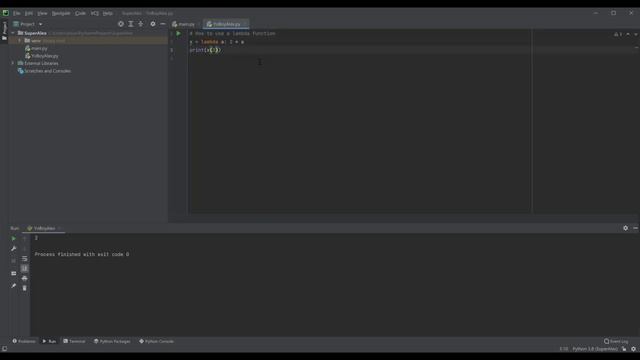Screen dimensions: 640x360
Task: Click the collapse-all icon in the Project panel
Action: coord(141,24)
